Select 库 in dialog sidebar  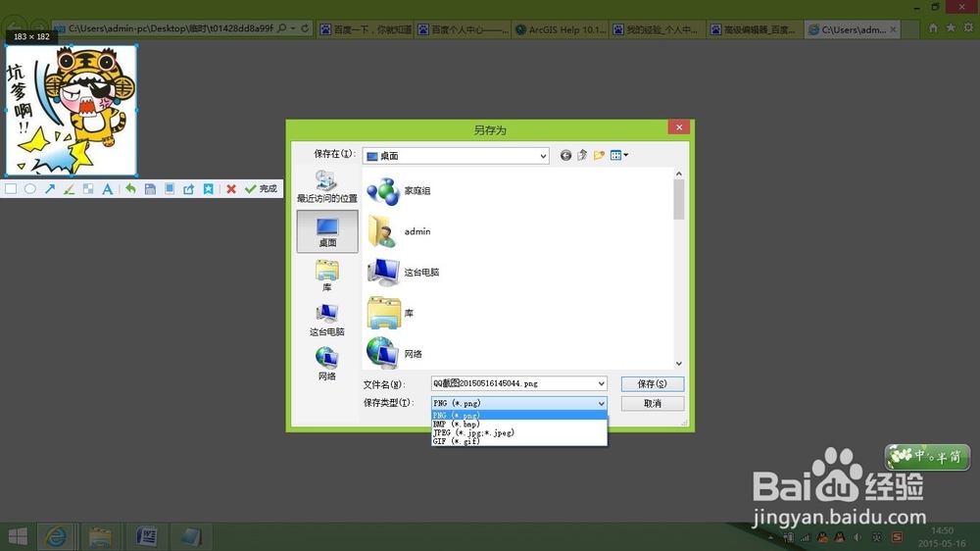[x=327, y=275]
